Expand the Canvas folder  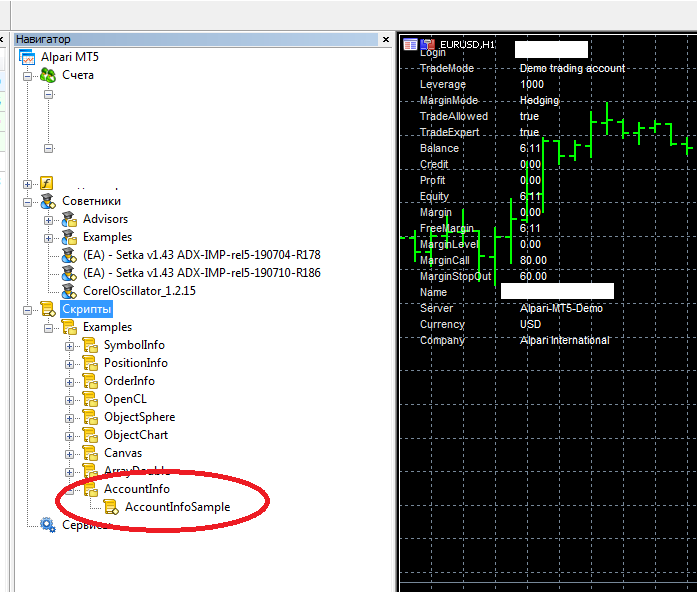click(x=69, y=454)
